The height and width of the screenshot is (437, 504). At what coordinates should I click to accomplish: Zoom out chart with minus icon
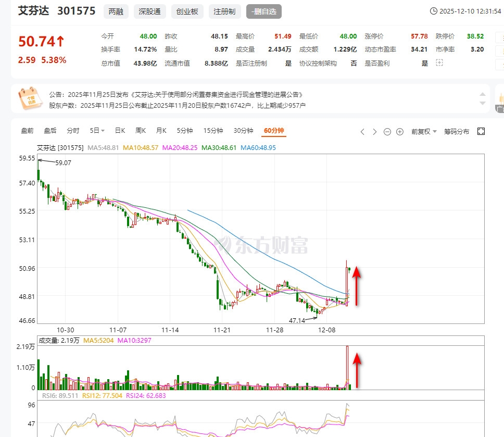387,132
